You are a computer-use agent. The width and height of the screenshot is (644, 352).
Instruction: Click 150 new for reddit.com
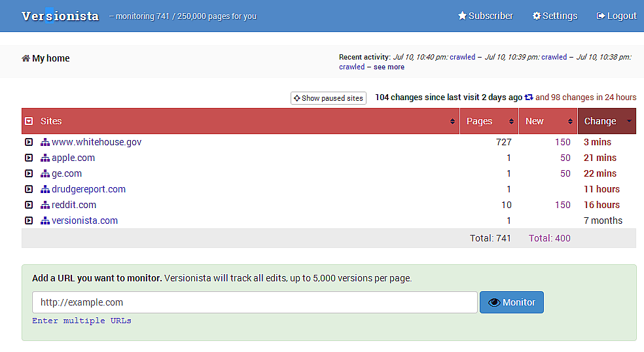point(563,205)
